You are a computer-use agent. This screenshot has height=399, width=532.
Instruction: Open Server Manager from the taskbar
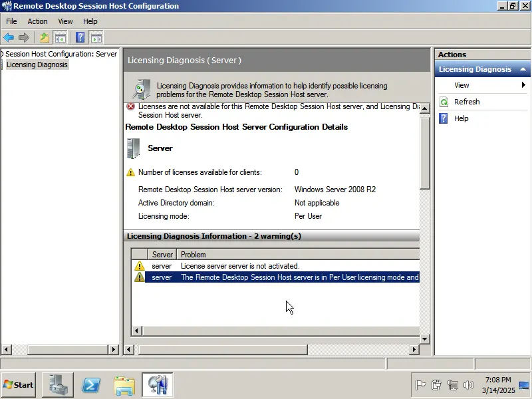(x=57, y=384)
